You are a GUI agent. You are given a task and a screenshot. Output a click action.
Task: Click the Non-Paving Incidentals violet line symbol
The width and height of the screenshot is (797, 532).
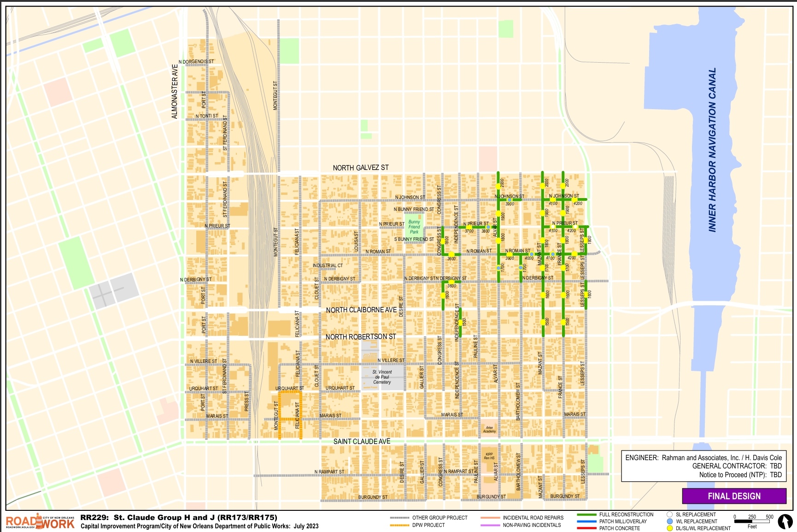(490, 525)
